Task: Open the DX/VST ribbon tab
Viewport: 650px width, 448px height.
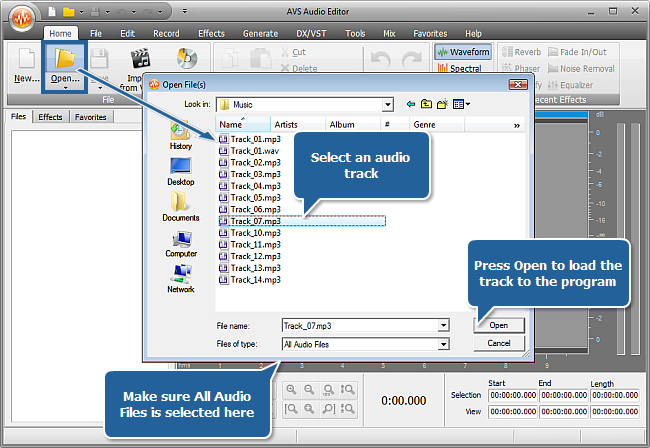Action: click(311, 34)
